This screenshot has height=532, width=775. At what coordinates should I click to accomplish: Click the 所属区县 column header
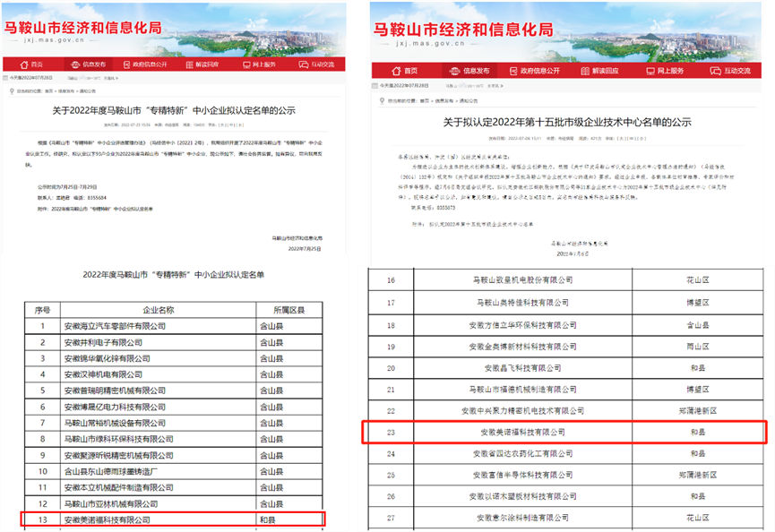pyautogui.click(x=289, y=310)
